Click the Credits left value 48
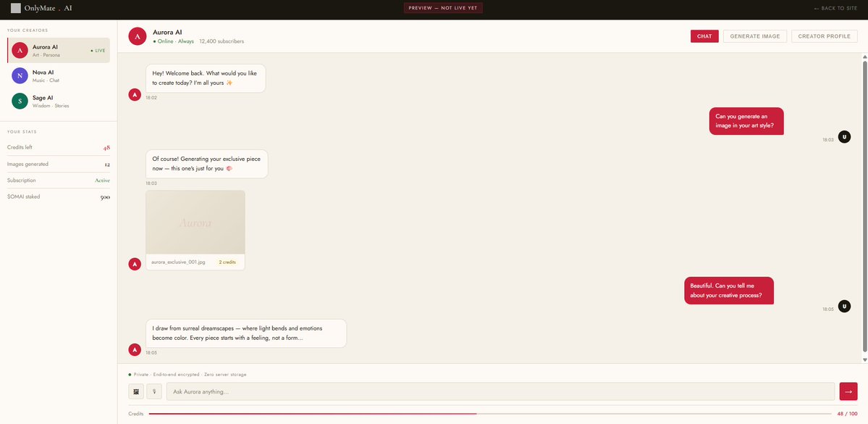Image resolution: width=868 pixels, height=424 pixels. (106, 147)
